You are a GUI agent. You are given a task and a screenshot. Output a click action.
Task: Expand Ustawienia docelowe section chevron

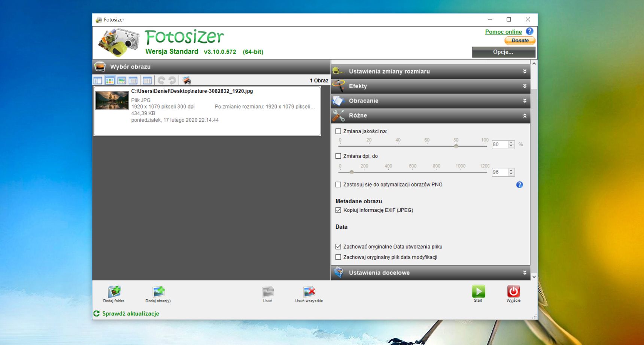pyautogui.click(x=525, y=273)
